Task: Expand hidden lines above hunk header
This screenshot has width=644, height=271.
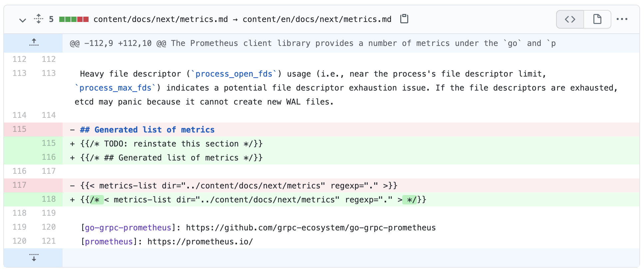Action: click(x=34, y=43)
